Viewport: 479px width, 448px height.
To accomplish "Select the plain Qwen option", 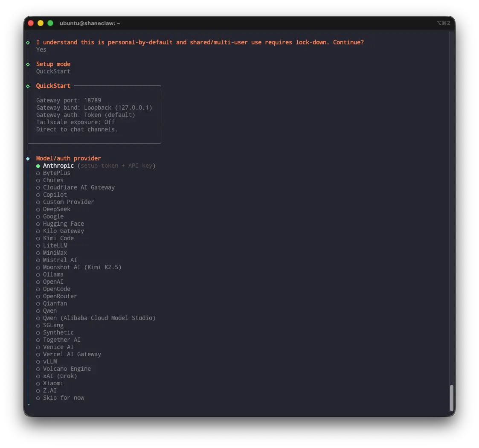I will click(x=46, y=311).
